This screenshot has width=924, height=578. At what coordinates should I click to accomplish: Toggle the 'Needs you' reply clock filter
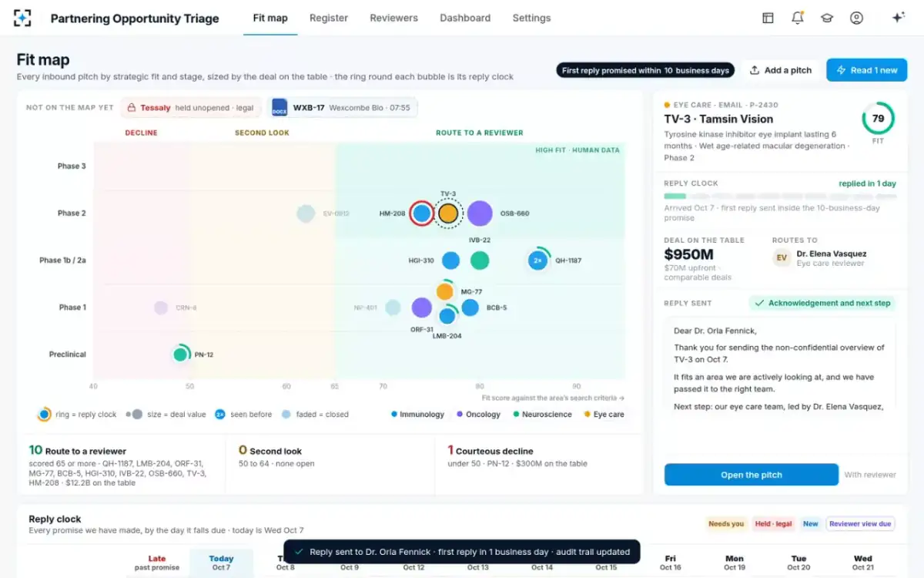(726, 524)
